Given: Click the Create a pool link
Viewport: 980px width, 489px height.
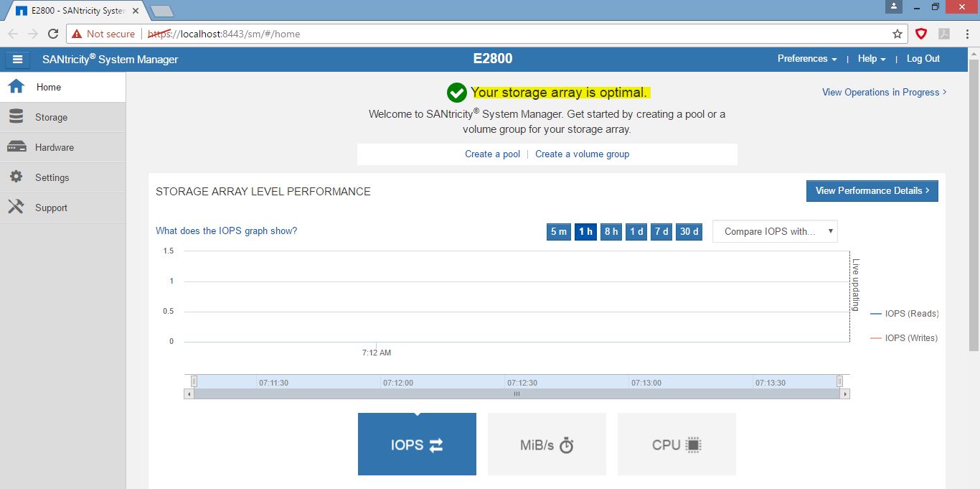Looking at the screenshot, I should click(x=492, y=154).
